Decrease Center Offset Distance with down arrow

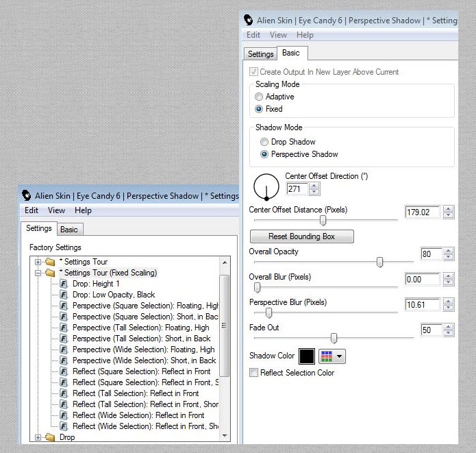point(449,215)
